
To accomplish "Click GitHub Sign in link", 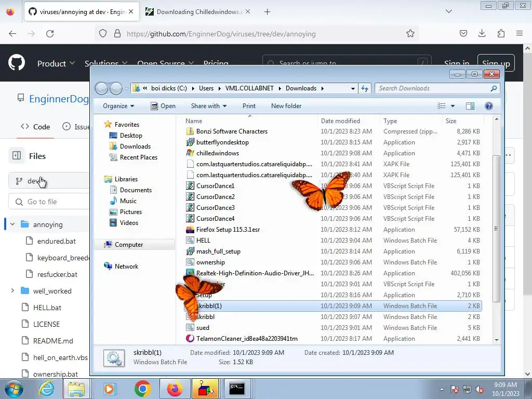I will (x=457, y=63).
